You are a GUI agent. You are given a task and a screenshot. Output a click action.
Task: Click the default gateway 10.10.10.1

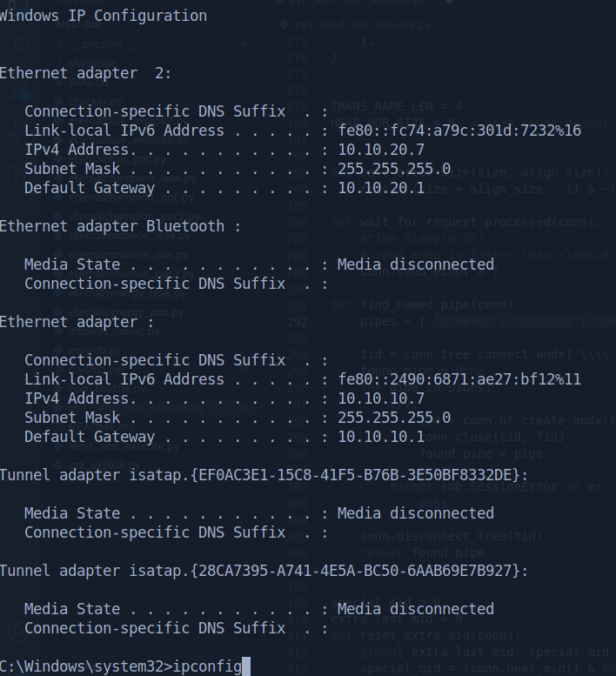click(381, 437)
